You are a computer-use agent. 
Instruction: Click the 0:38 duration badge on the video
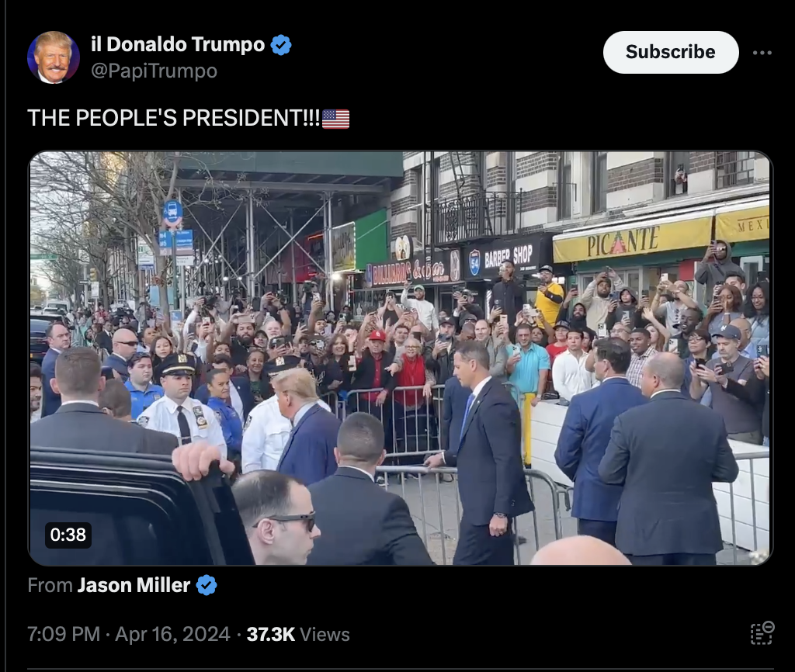coord(68,535)
